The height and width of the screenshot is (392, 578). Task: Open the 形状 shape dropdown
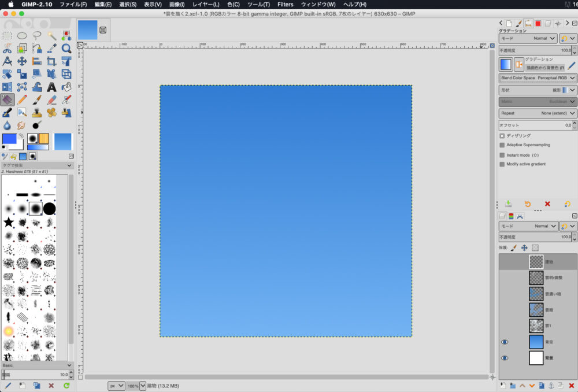(x=538, y=90)
